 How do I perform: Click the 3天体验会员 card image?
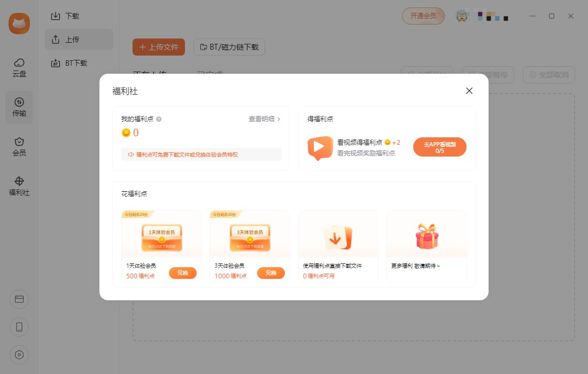tap(250, 237)
